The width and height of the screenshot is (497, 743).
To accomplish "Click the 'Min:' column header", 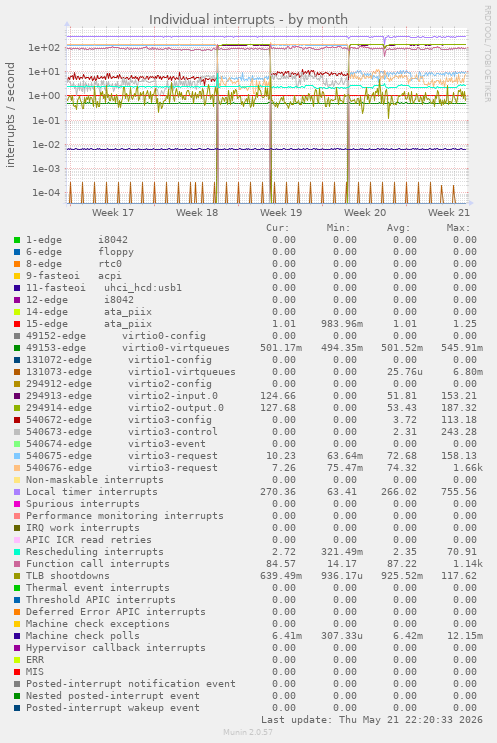I will pos(338,228).
